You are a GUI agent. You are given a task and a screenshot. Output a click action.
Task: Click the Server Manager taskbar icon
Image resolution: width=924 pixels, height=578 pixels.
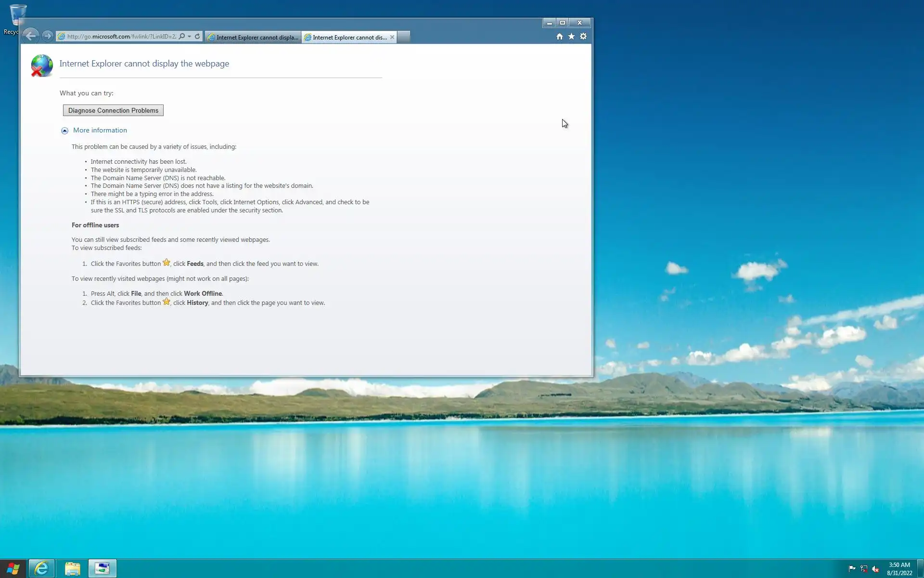(x=102, y=568)
